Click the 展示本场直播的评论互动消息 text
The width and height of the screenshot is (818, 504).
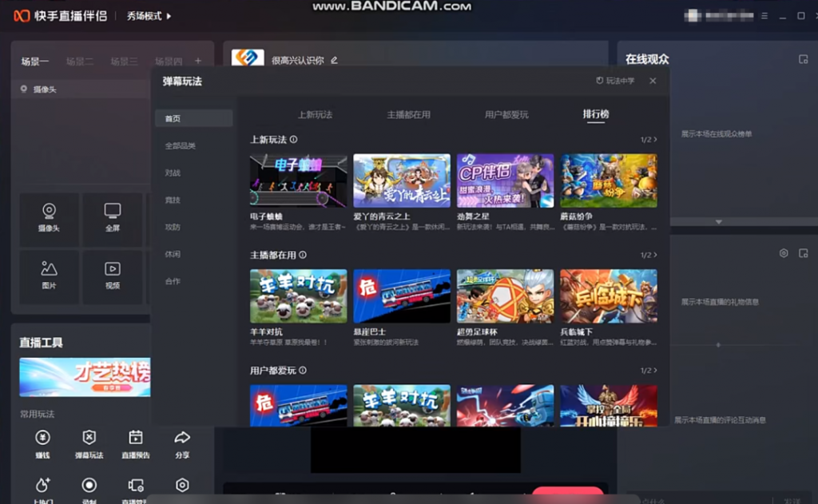[x=720, y=420]
